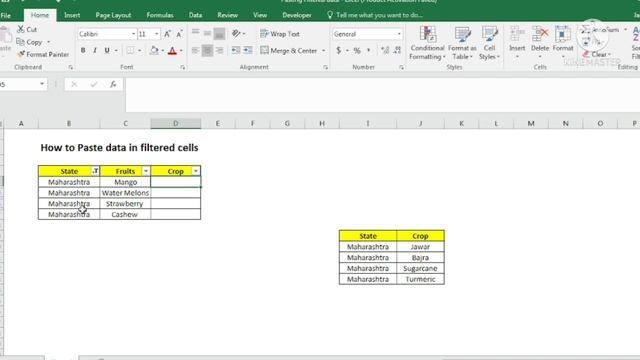Open the font color dropdown arrow

point(181,51)
